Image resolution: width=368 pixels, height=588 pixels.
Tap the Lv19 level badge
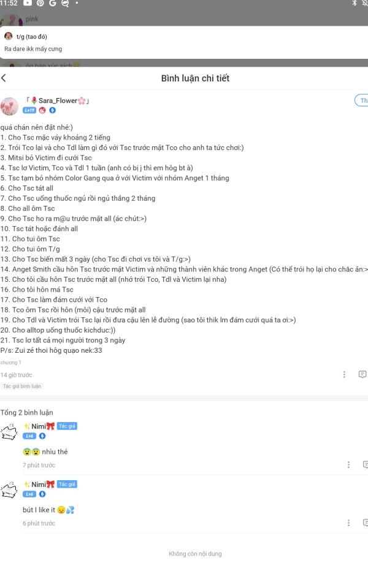pyautogui.click(x=29, y=110)
